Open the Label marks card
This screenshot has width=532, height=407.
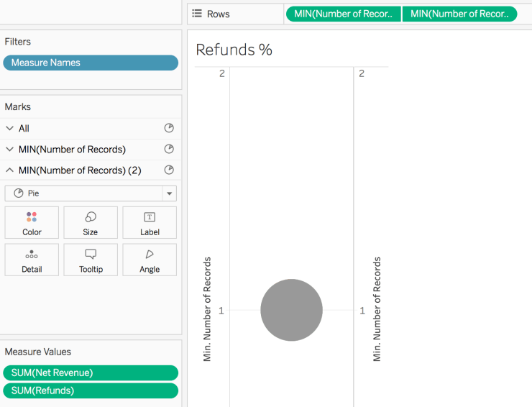click(x=150, y=223)
